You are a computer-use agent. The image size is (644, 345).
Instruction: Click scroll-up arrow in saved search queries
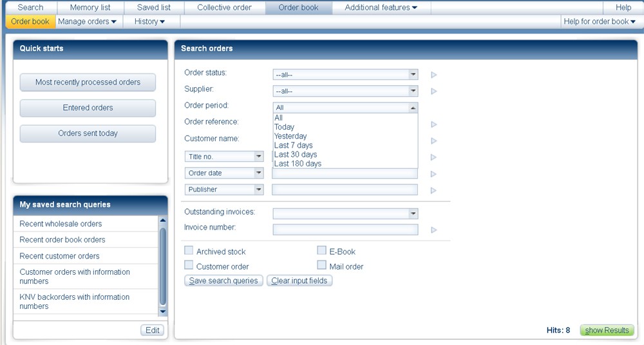coord(163,220)
